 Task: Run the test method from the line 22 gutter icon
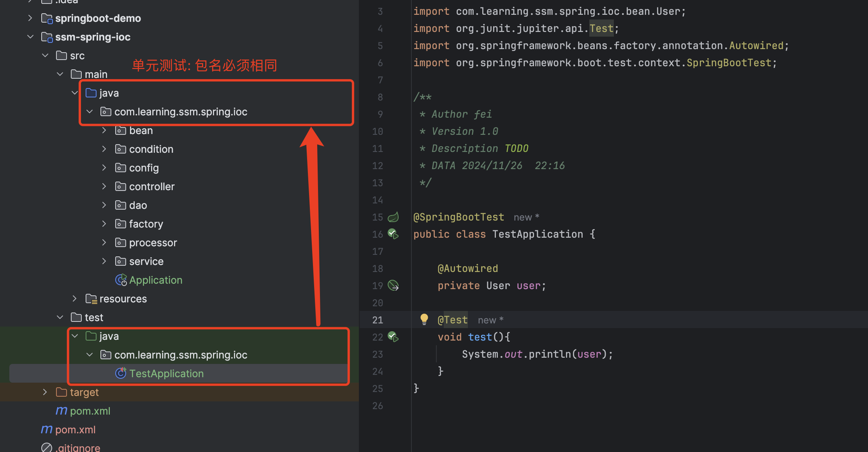coord(393,337)
